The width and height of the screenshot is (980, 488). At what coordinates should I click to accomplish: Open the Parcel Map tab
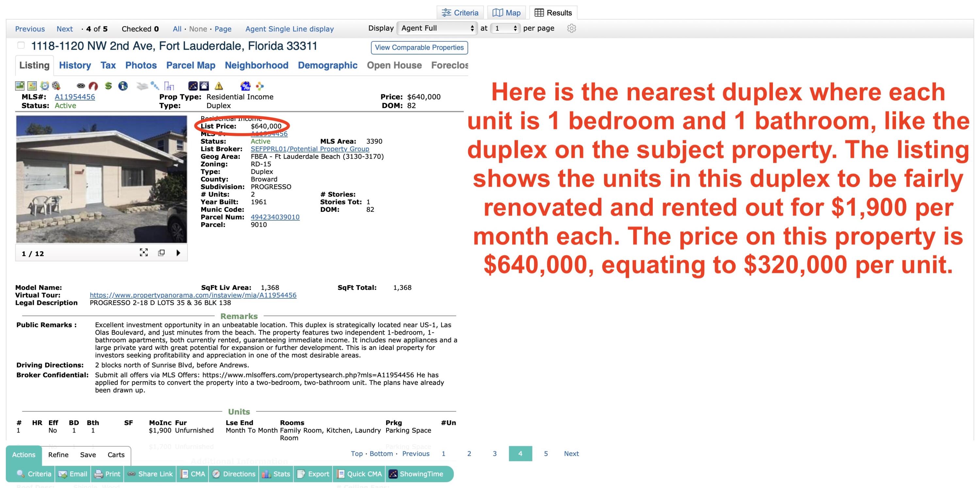(x=190, y=65)
